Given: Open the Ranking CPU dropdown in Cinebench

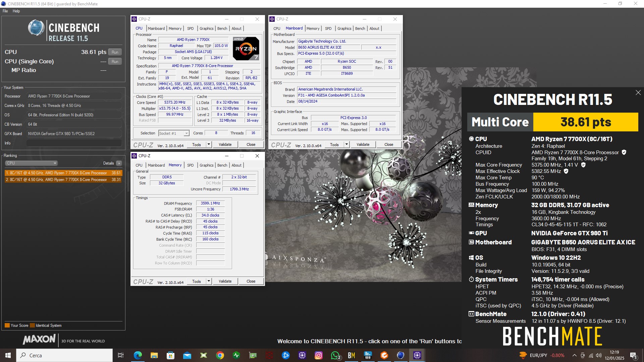Looking at the screenshot, I should tap(31, 163).
